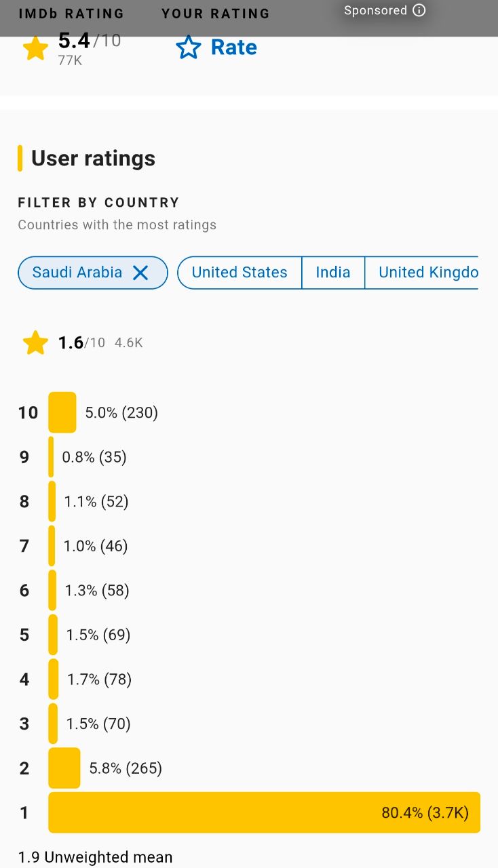Click the 5-star rating bar
The width and height of the screenshot is (498, 868).
pos(53,635)
